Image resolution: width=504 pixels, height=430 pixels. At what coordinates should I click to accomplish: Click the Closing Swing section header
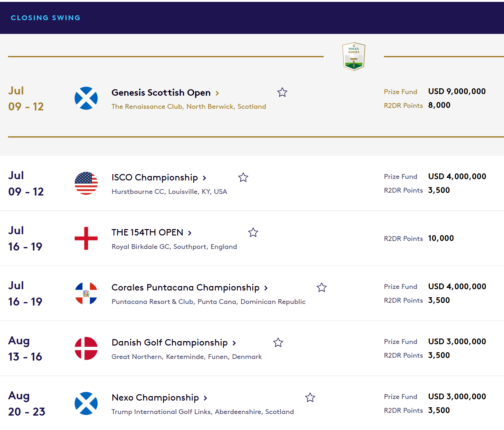(45, 18)
